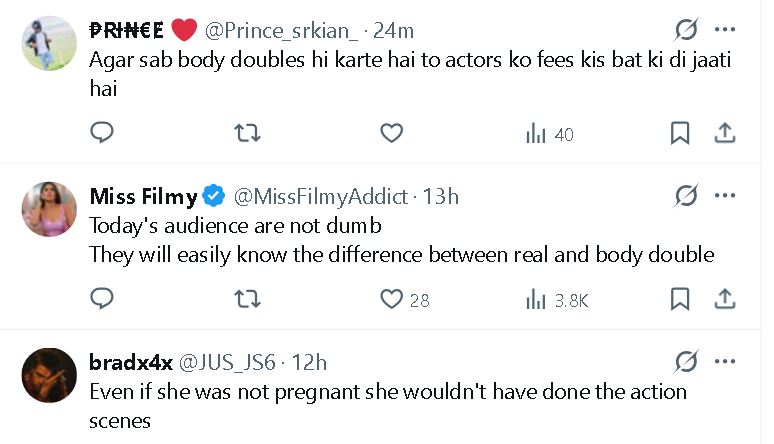The height and width of the screenshot is (444, 774).
Task: Click Miss Filmy's profile avatar
Action: 49,209
